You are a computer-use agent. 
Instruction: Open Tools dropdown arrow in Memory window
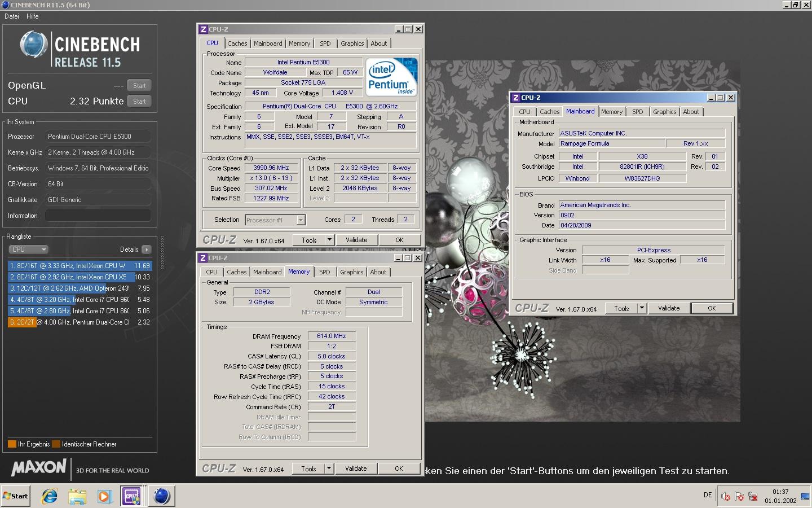click(330, 469)
